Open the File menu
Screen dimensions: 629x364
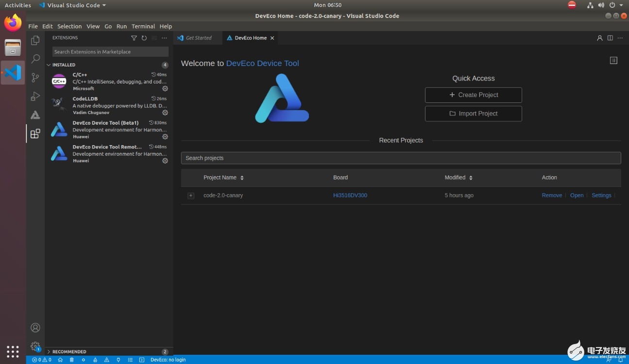33,26
